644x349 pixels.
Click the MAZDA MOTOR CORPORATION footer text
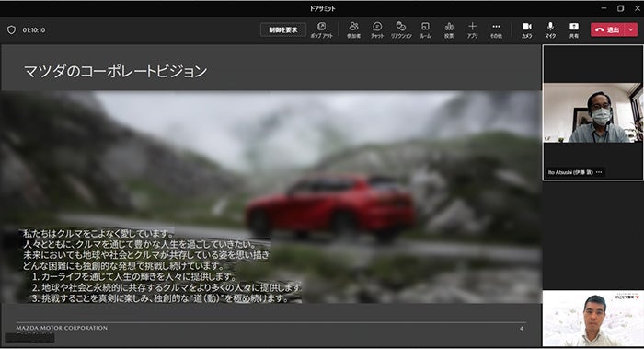62,328
